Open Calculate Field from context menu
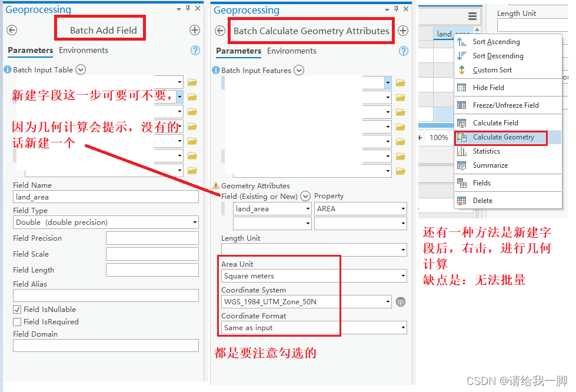576x392 pixels. [x=495, y=122]
